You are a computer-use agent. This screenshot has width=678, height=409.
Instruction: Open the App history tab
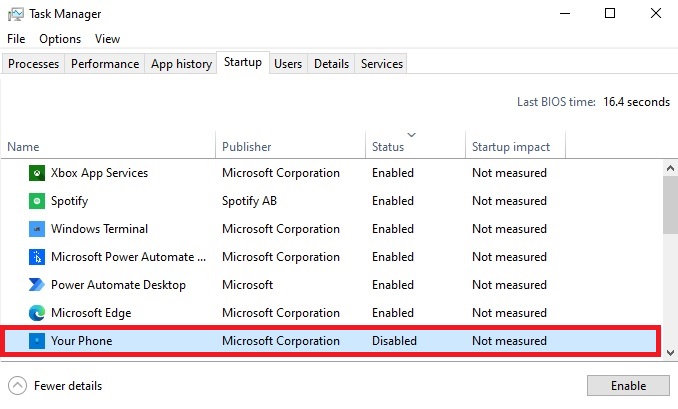click(181, 64)
